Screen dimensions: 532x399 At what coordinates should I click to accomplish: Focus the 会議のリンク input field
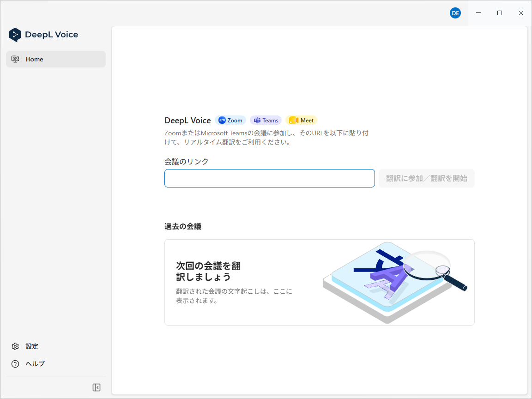(270, 178)
